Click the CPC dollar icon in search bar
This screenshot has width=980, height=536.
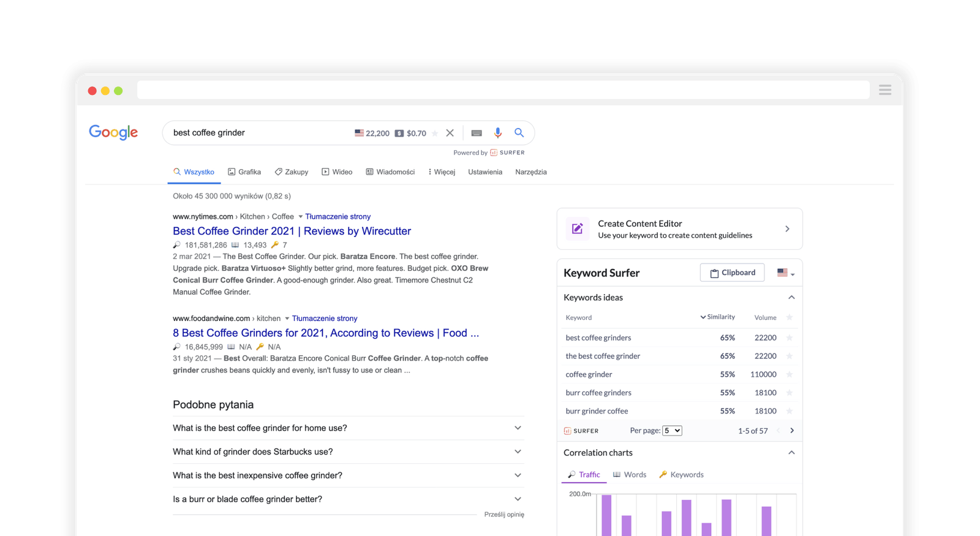click(399, 133)
